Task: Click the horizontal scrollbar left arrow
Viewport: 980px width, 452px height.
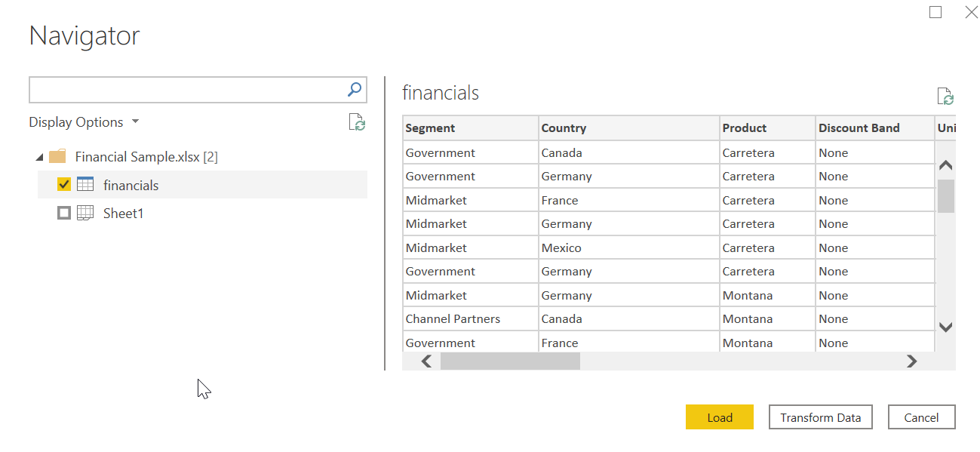Action: coord(426,361)
